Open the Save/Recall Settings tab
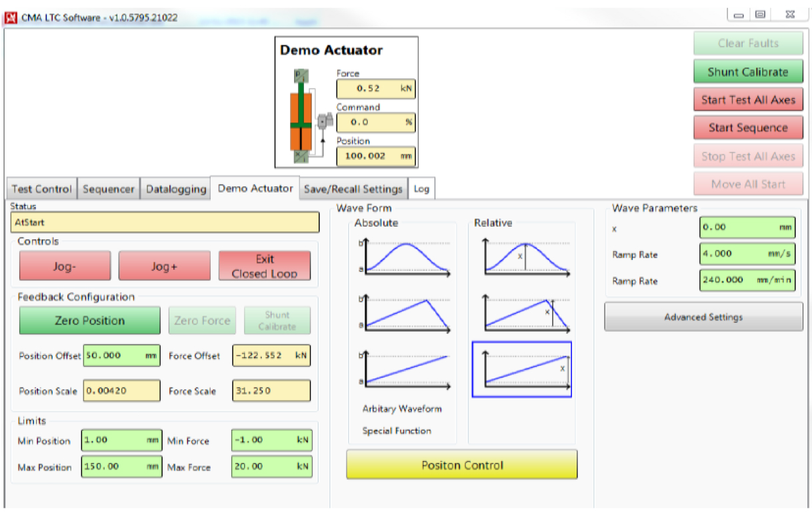Image resolution: width=812 pixels, height=513 pixels. pos(353,189)
